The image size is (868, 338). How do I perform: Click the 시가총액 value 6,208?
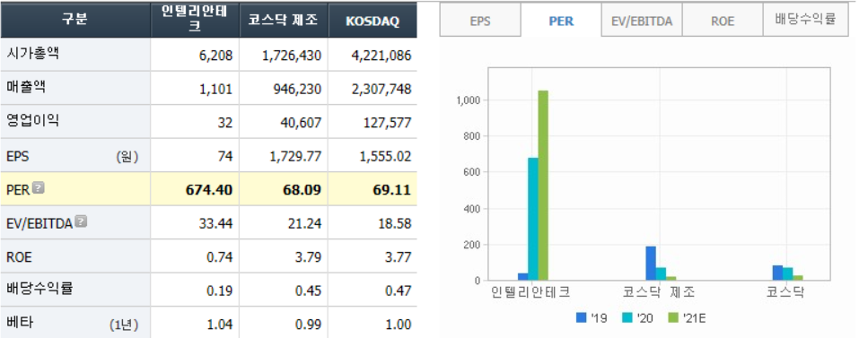click(216, 56)
